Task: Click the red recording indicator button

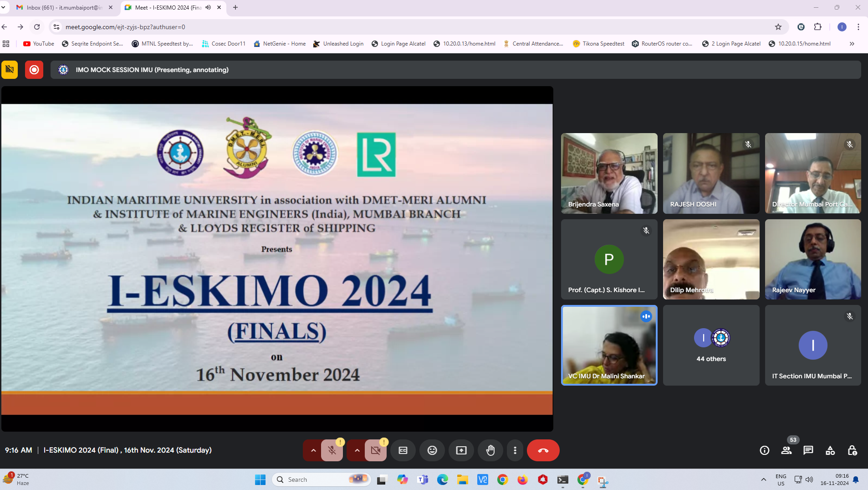Action: [x=34, y=70]
